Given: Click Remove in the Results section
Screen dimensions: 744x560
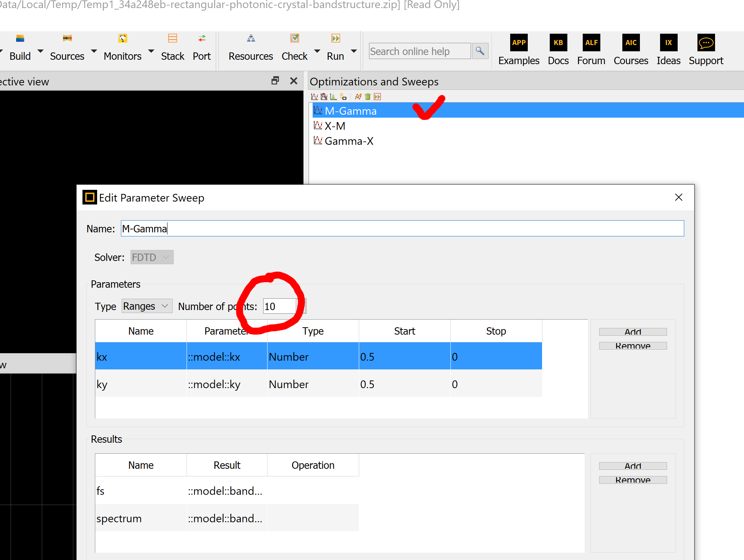Looking at the screenshot, I should point(633,480).
